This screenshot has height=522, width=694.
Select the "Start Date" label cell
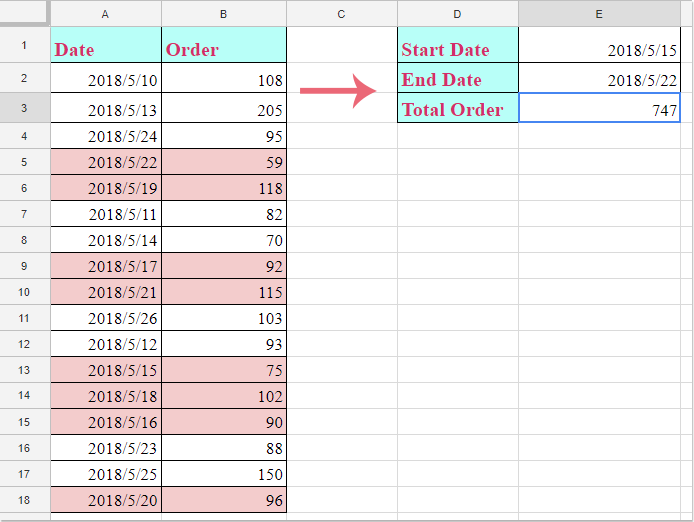457,49
